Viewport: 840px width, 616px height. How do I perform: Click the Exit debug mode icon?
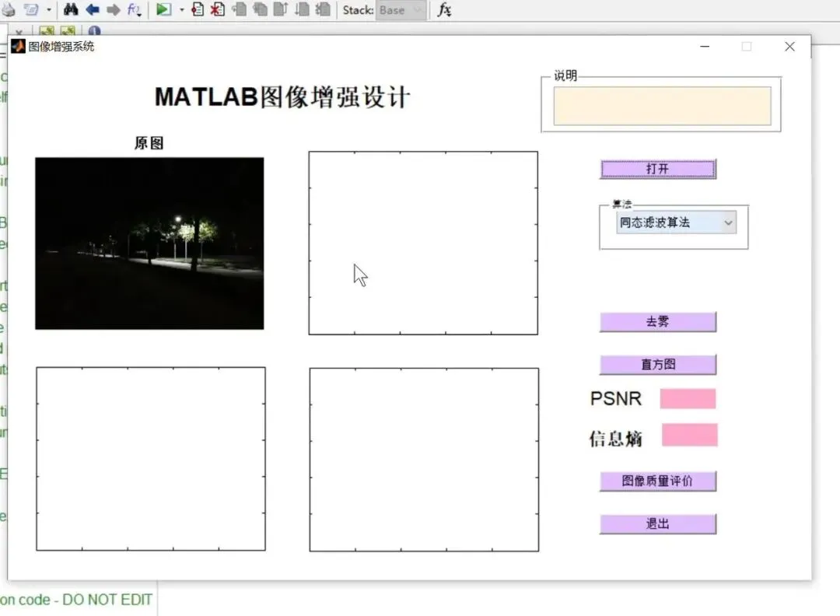[323, 9]
